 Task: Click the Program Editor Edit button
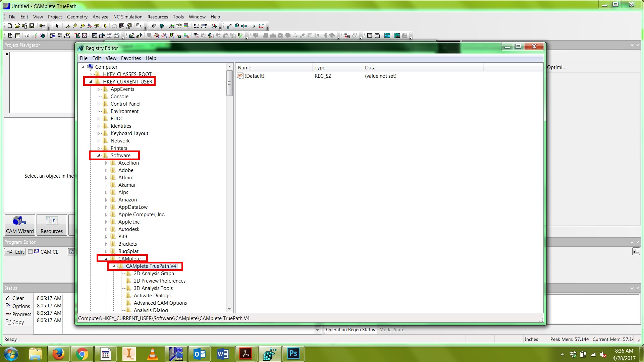[15, 252]
